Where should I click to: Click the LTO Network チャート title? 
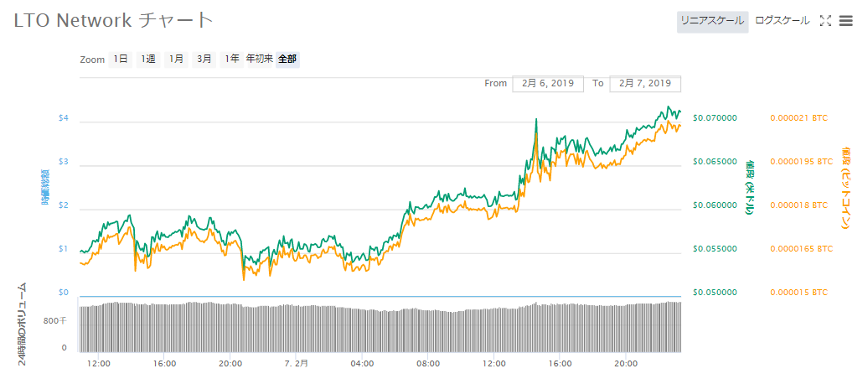pyautogui.click(x=113, y=20)
